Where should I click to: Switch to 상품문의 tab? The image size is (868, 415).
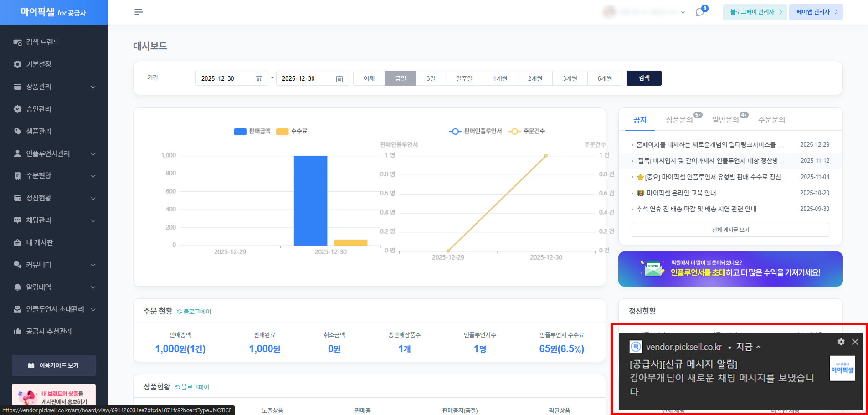click(x=679, y=120)
